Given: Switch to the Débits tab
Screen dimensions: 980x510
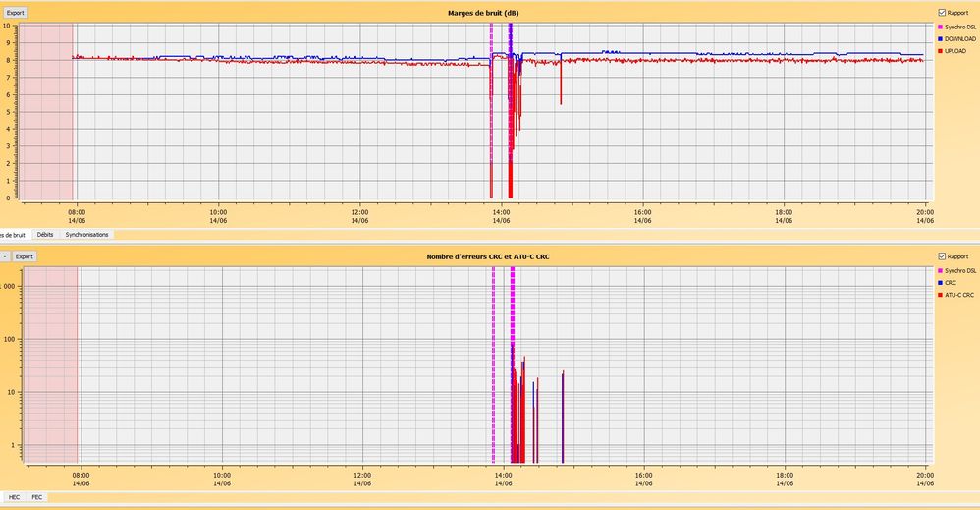Looking at the screenshot, I should pos(45,235).
